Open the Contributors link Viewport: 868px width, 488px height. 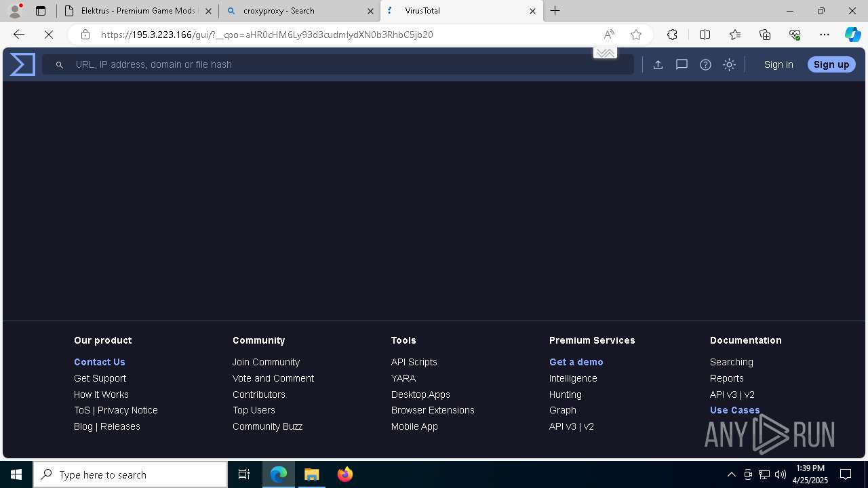(259, 394)
